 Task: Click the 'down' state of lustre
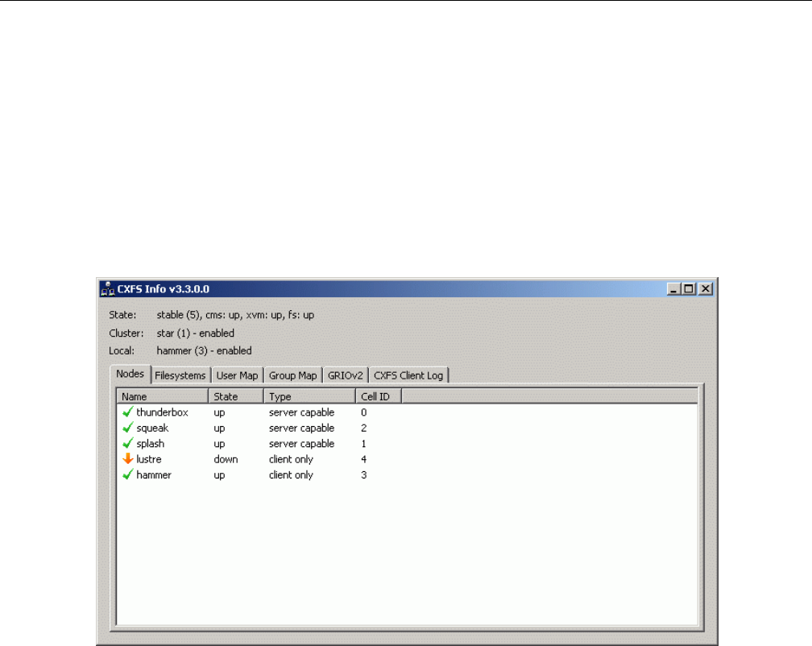(x=226, y=459)
